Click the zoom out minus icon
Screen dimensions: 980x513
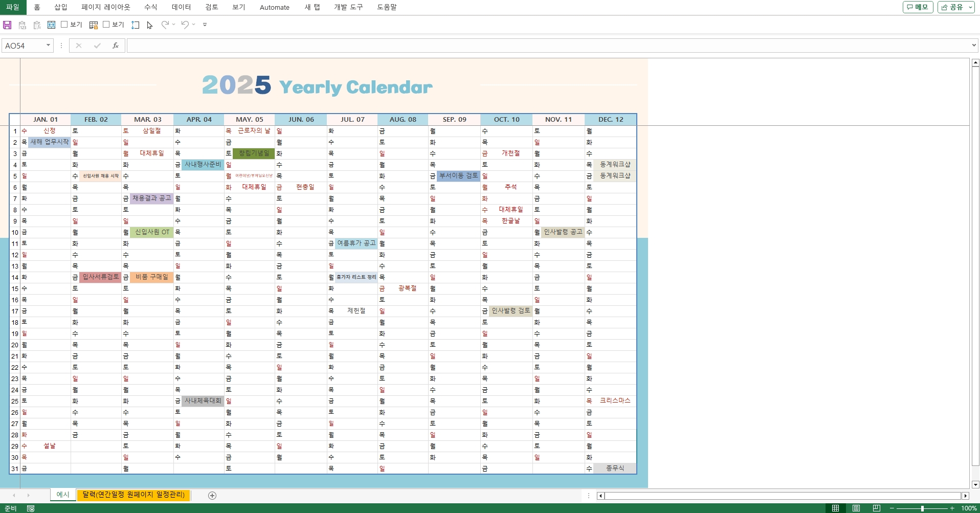tap(892, 508)
